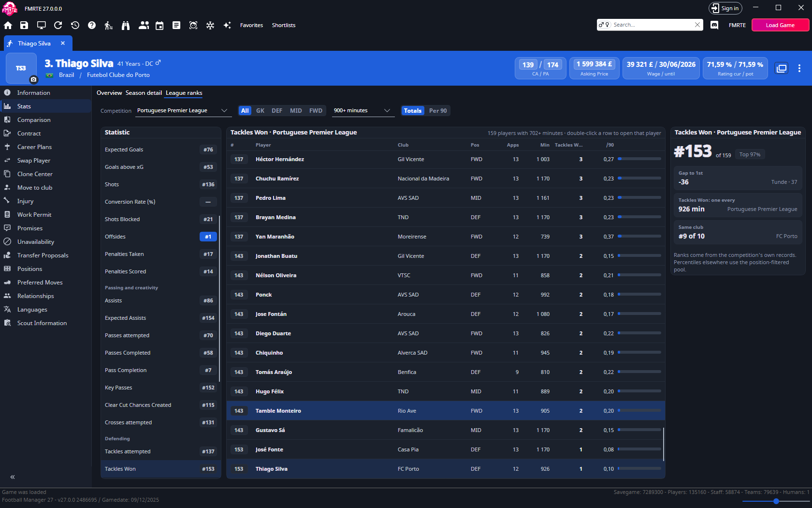Viewport: 812px width, 508px height.
Task: Click the Save floppy disk icon
Action: click(24, 25)
